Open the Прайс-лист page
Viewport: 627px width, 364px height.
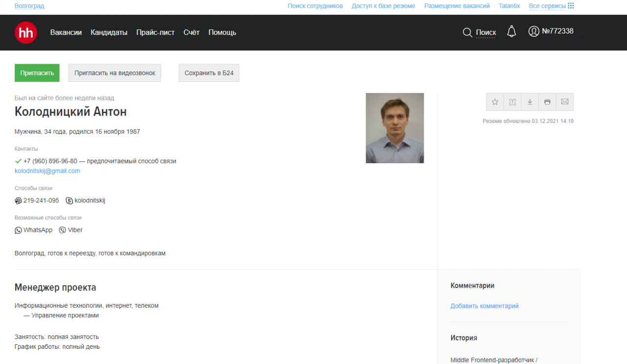tap(155, 32)
